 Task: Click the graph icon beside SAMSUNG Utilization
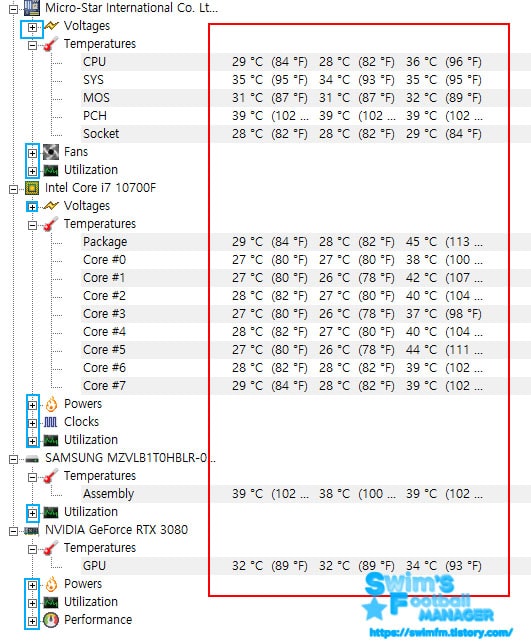51,512
